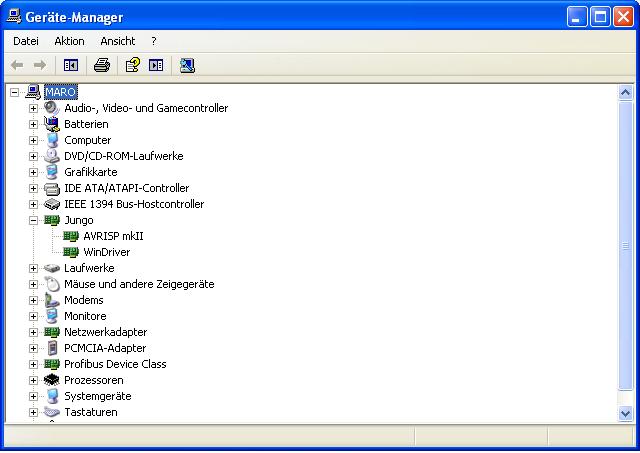Open the Aktion menu

coord(69,41)
